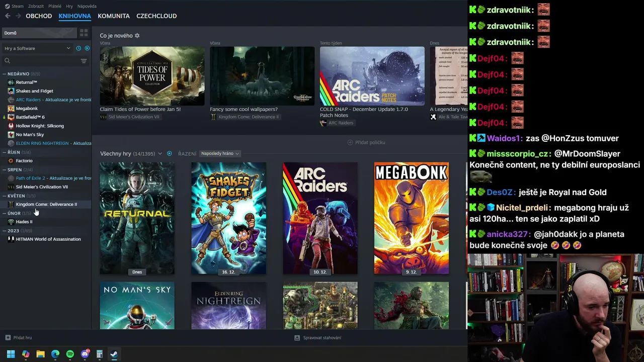Open Co je nového settings gear
The image size is (644, 362).
tap(137, 36)
